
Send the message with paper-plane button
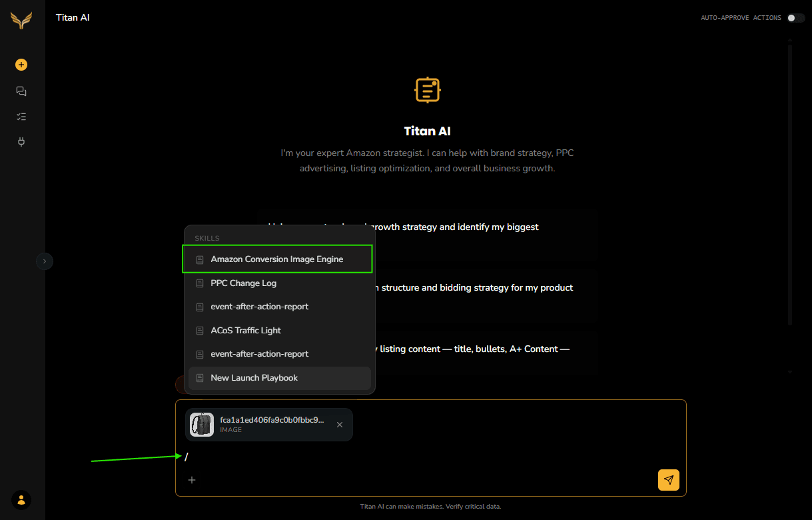pyautogui.click(x=669, y=480)
